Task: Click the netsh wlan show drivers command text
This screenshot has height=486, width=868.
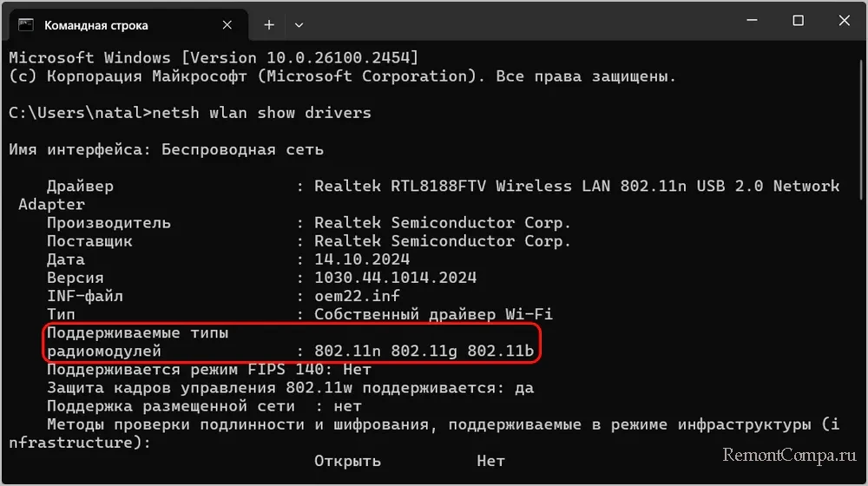Action: (x=260, y=113)
